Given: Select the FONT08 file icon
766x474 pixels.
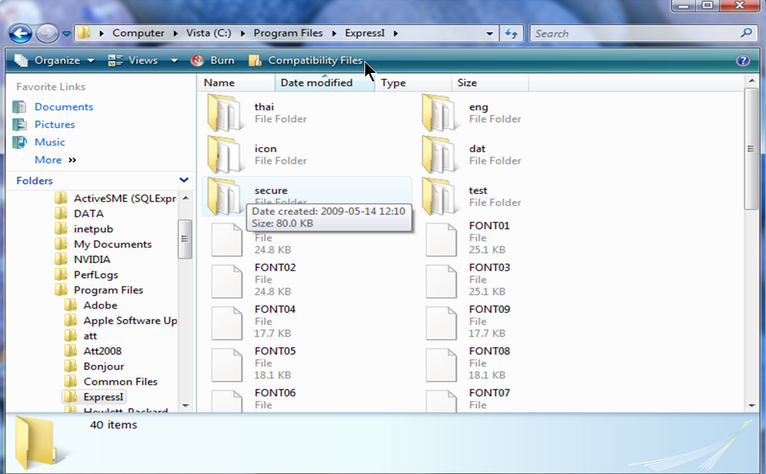Looking at the screenshot, I should coord(441,365).
